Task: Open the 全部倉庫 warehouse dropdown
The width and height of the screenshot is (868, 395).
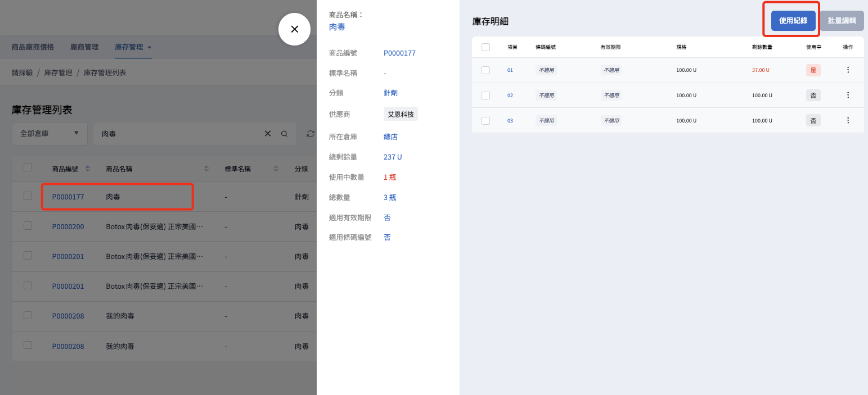Action: click(x=50, y=134)
